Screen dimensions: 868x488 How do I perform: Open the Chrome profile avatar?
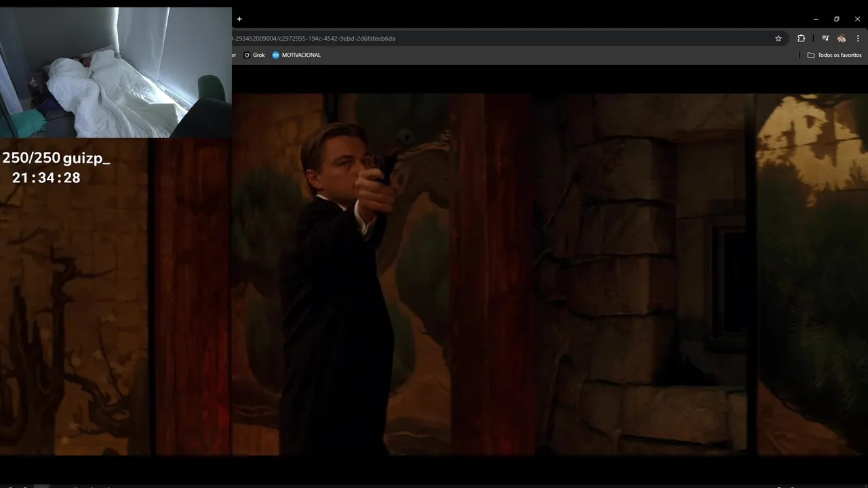click(x=842, y=39)
